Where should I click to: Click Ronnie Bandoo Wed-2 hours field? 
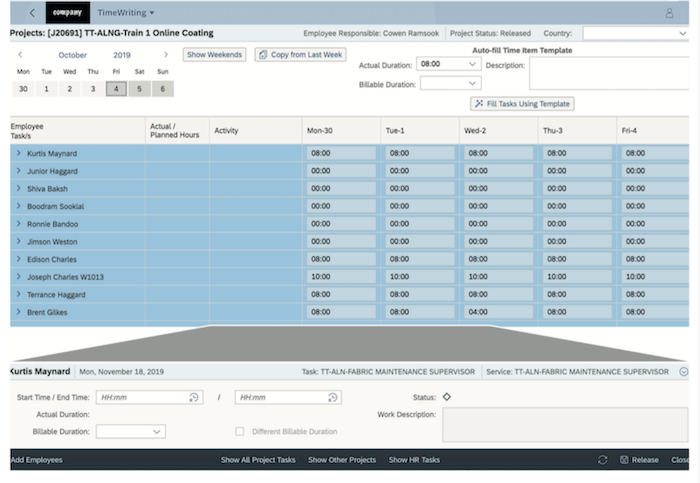499,224
